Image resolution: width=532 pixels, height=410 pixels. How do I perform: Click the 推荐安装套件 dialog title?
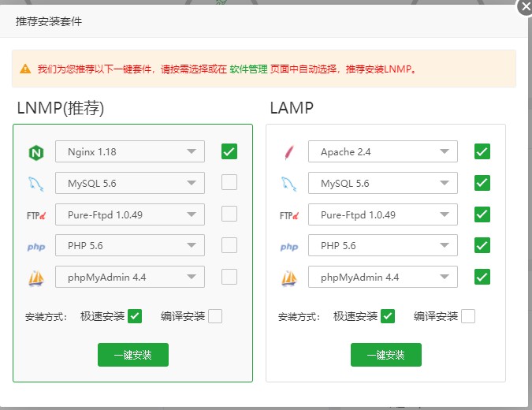pyautogui.click(x=49, y=21)
